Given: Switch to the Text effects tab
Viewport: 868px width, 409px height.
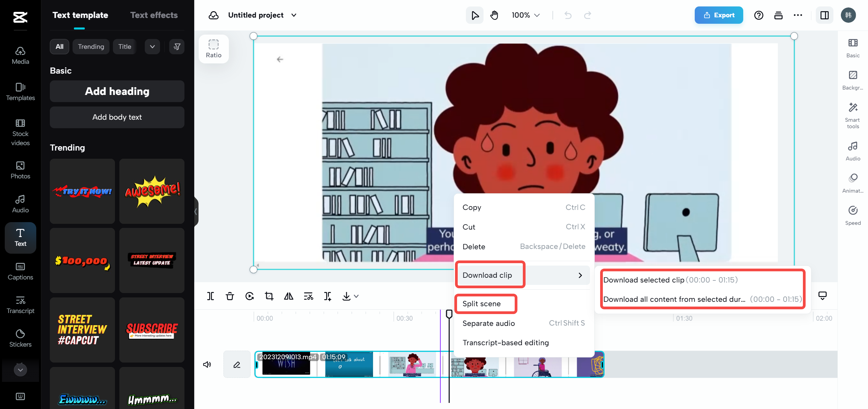Looking at the screenshot, I should click(154, 15).
